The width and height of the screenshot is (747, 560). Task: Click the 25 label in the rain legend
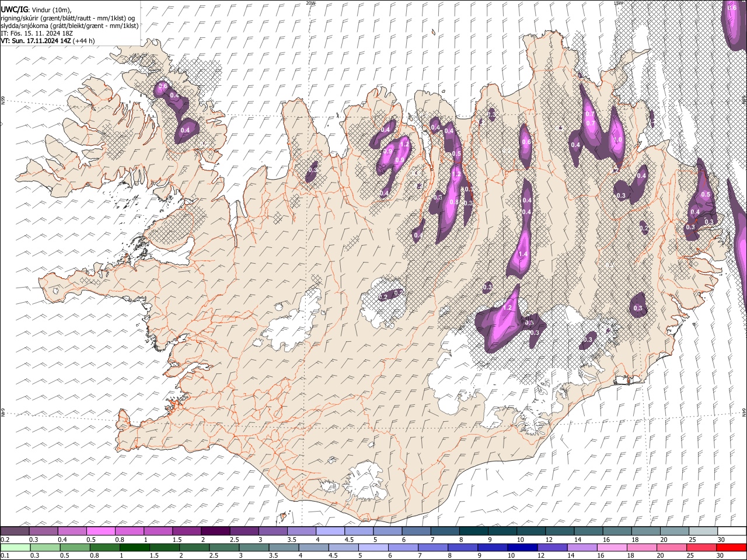[x=690, y=555]
